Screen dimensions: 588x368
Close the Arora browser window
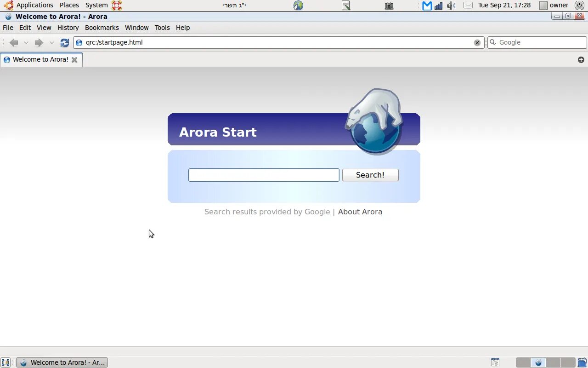pyautogui.click(x=579, y=16)
